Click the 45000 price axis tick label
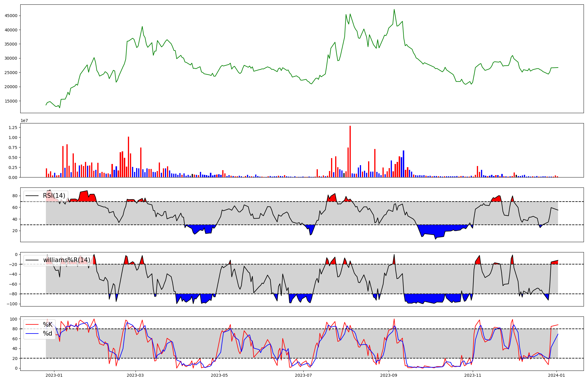The height and width of the screenshot is (382, 588). (x=11, y=16)
